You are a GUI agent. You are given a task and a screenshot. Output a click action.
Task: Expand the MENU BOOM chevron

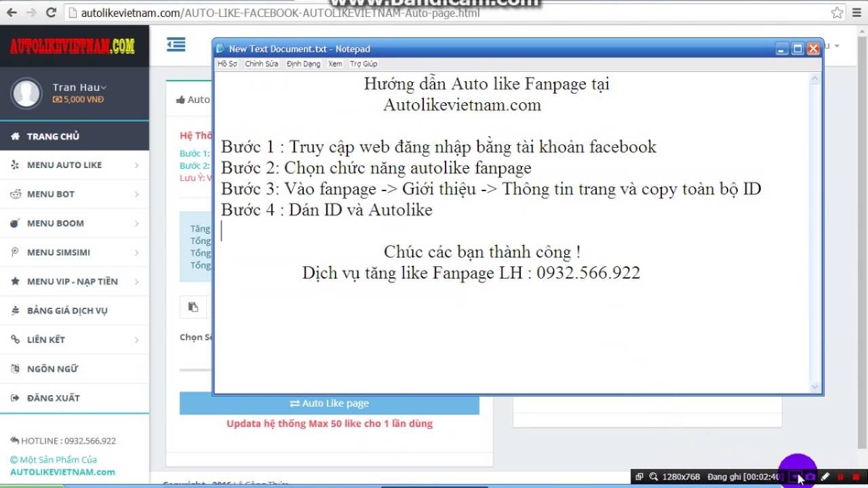pos(136,223)
